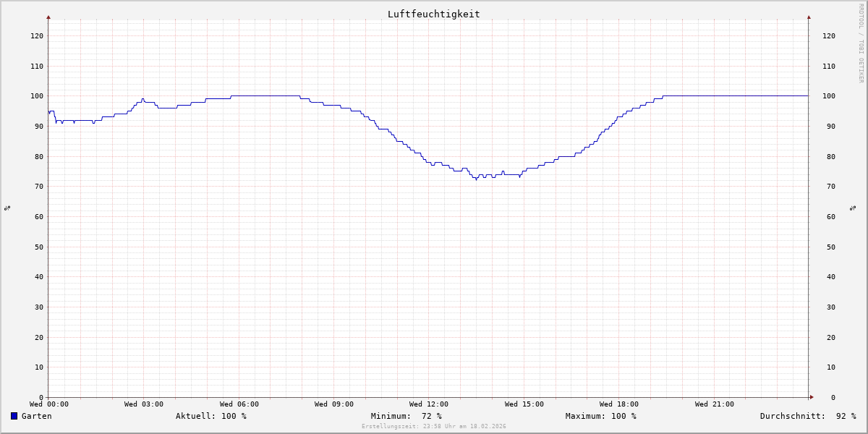Click the 50 label on right y-axis
The height and width of the screenshot is (434, 868).
point(828,247)
